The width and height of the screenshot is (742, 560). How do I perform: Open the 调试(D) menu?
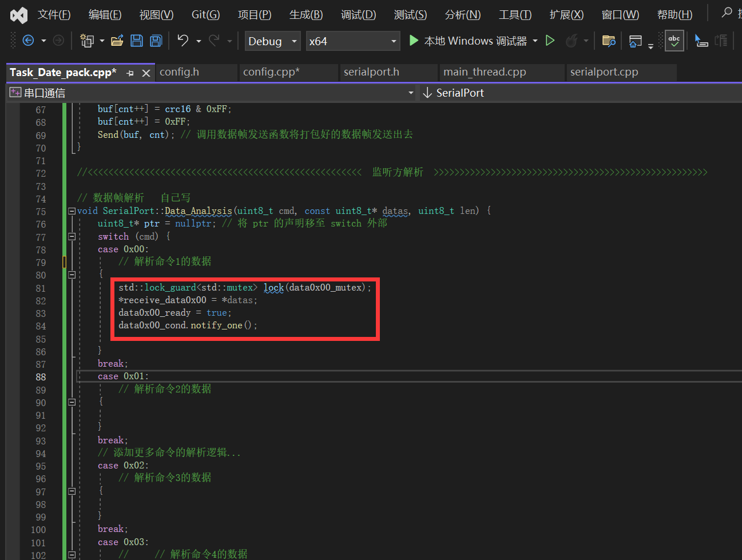point(359,14)
